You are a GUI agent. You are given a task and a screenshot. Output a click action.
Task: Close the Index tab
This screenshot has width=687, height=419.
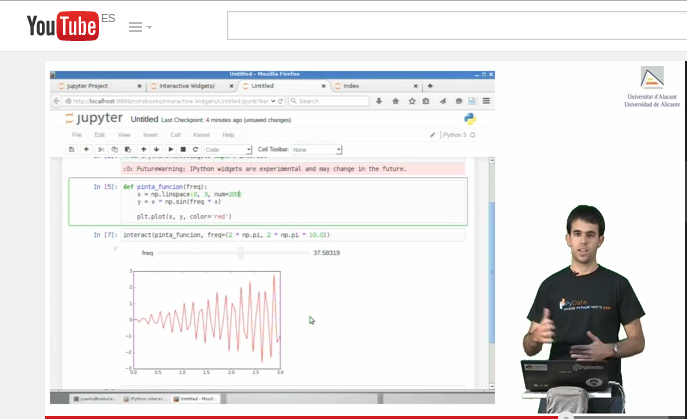(415, 86)
